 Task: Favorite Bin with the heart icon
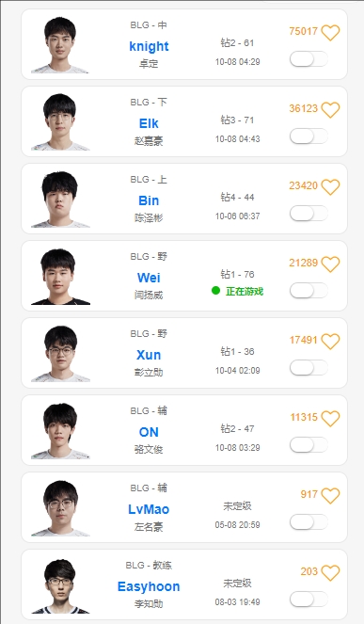click(330, 187)
